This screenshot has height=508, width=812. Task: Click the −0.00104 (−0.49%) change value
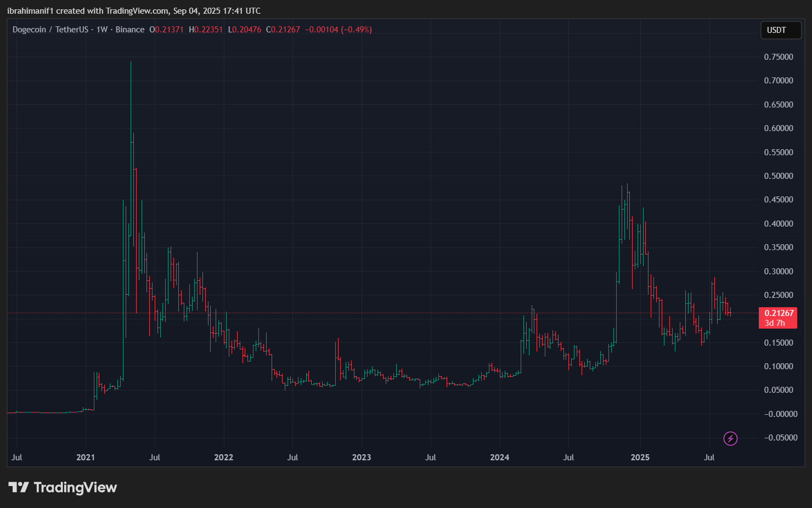[x=339, y=30]
